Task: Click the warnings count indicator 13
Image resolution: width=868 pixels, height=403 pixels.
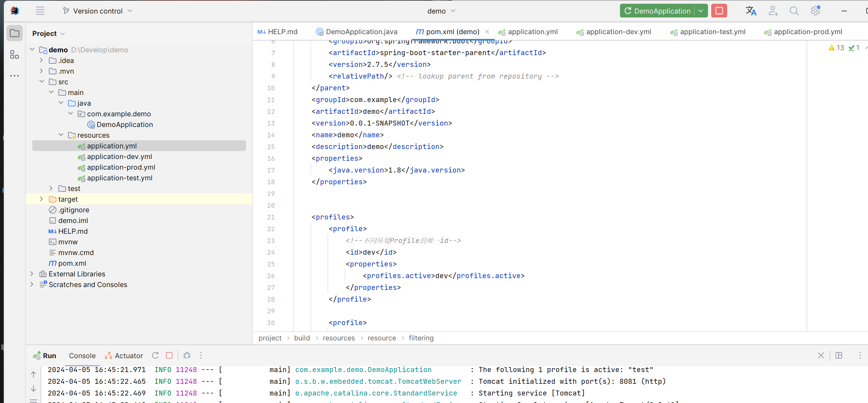Action: (x=836, y=48)
